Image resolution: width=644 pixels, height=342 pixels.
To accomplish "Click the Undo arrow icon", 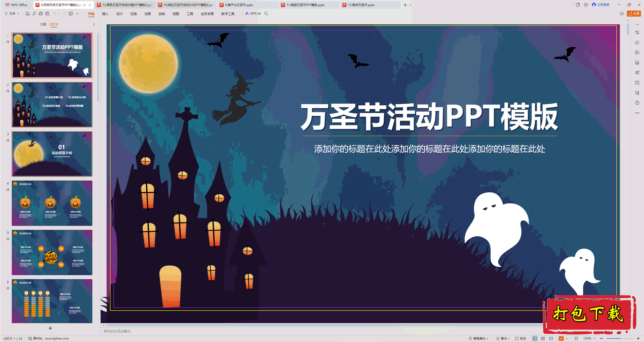I will click(54, 14).
